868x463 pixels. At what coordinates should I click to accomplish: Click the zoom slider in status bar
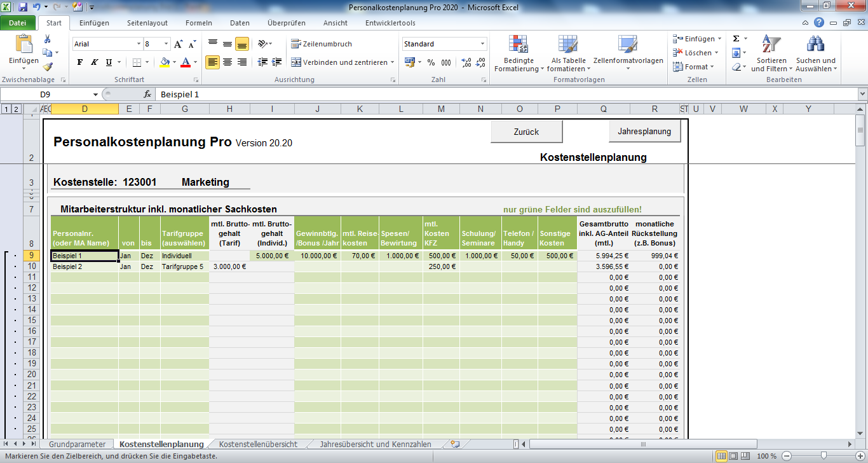click(x=824, y=456)
